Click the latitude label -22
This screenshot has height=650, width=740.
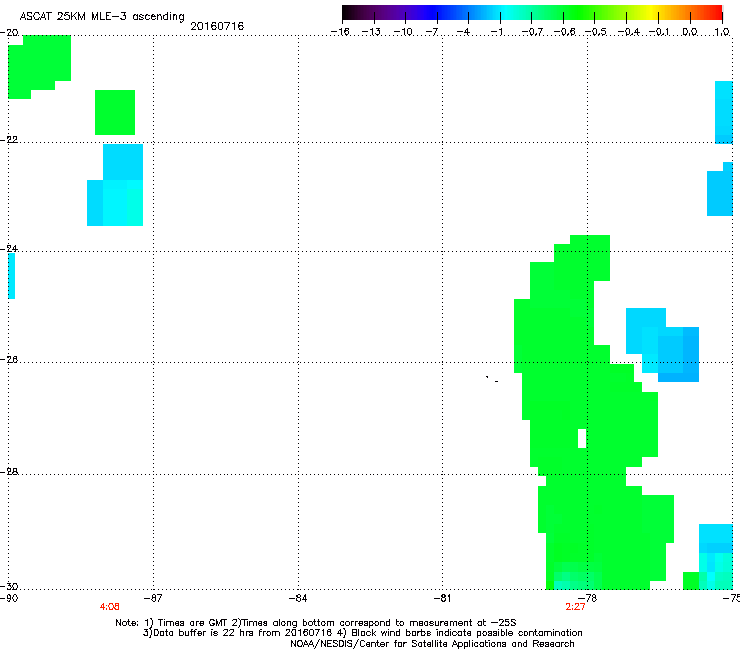pyautogui.click(x=9, y=140)
